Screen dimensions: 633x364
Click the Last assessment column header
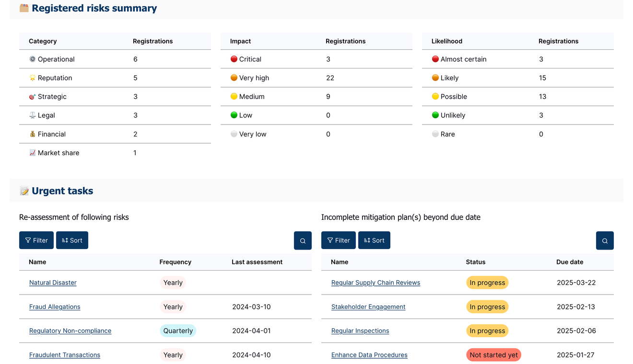pos(257,262)
